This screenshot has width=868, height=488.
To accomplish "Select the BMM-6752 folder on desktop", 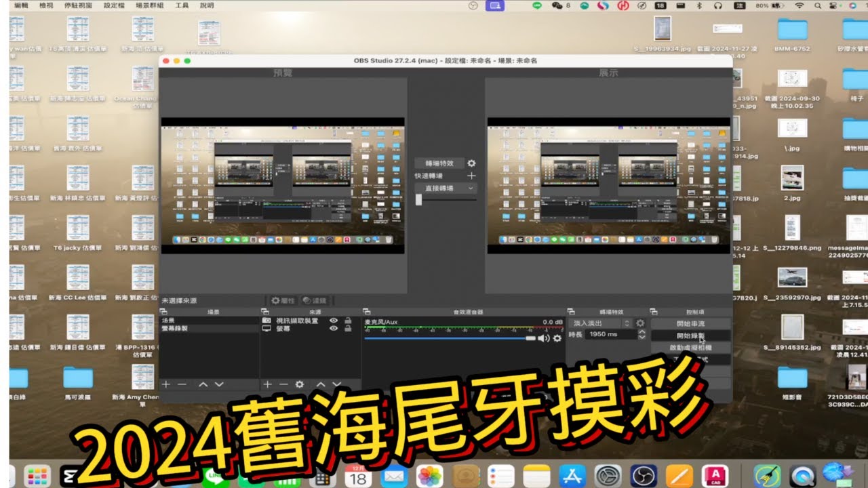I will point(792,35).
